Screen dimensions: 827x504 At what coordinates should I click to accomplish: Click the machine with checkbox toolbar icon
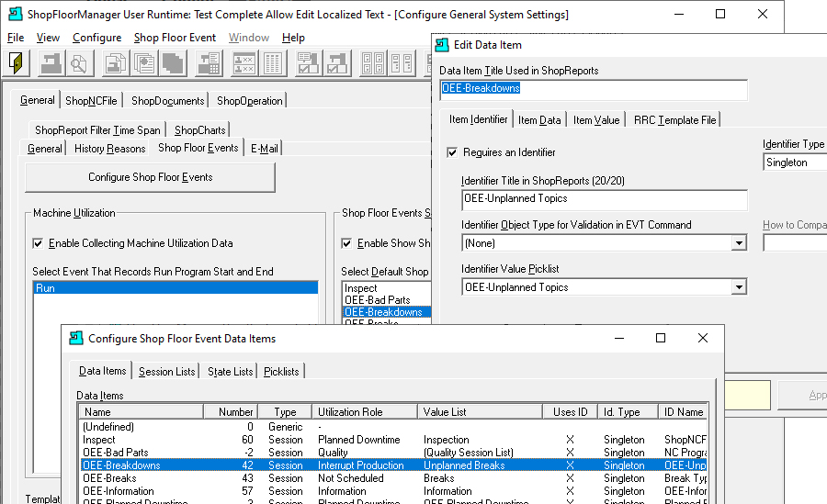337,63
